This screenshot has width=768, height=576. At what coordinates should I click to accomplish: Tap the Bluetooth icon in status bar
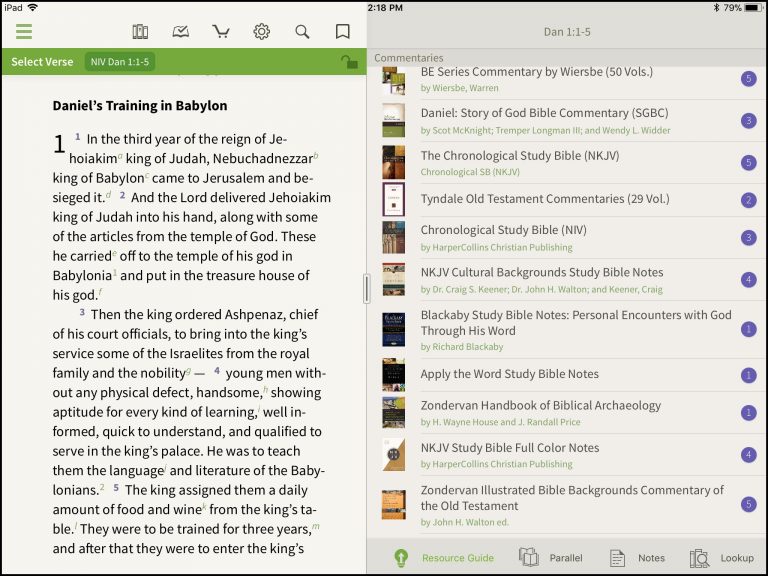716,7
